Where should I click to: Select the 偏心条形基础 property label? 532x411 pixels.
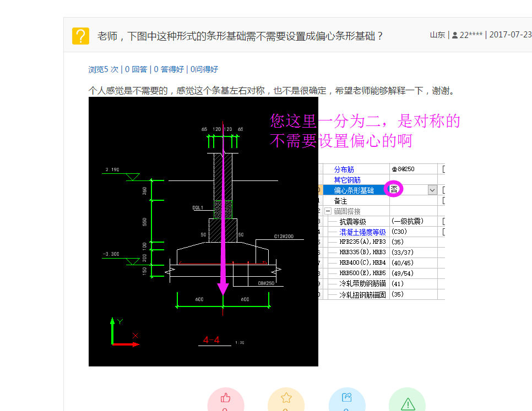point(354,190)
